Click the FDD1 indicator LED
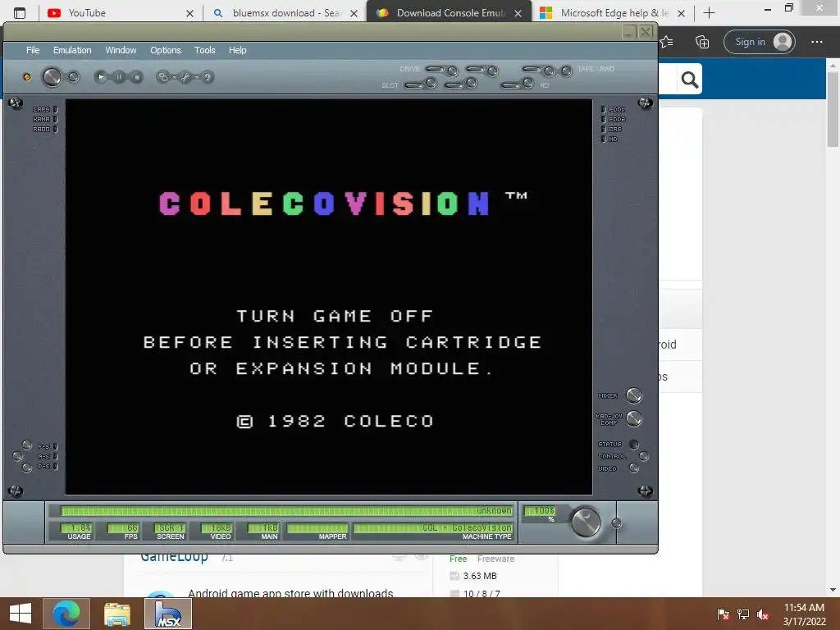 pyautogui.click(x=603, y=109)
